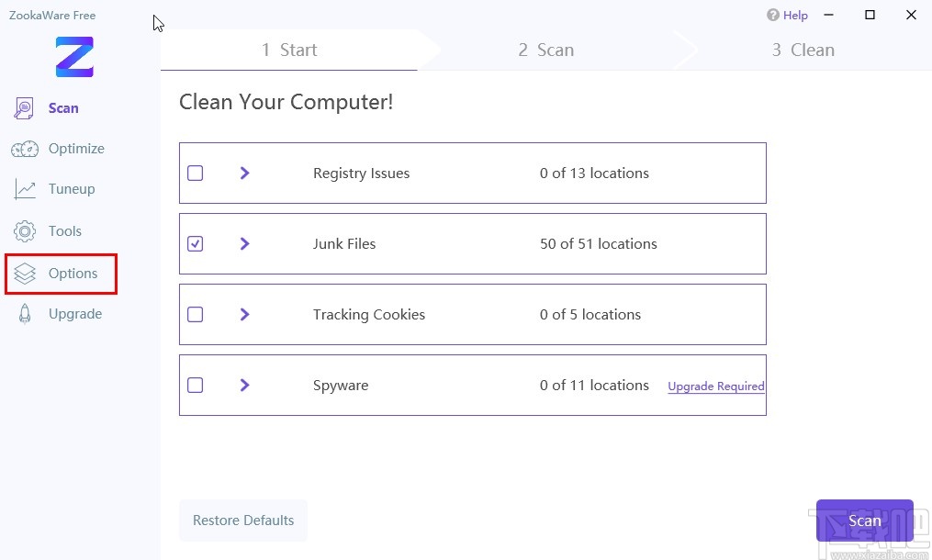Click the Registry Issues label
Viewport: 932px width, 560px height.
click(x=362, y=173)
